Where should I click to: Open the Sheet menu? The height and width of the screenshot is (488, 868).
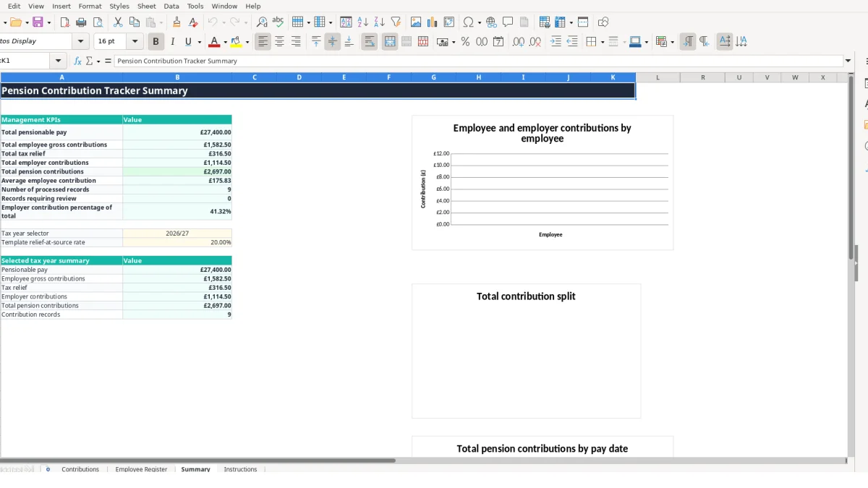click(147, 6)
